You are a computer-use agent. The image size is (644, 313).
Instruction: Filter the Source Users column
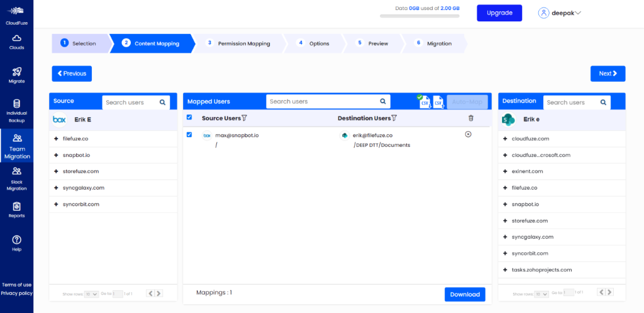coord(245,118)
